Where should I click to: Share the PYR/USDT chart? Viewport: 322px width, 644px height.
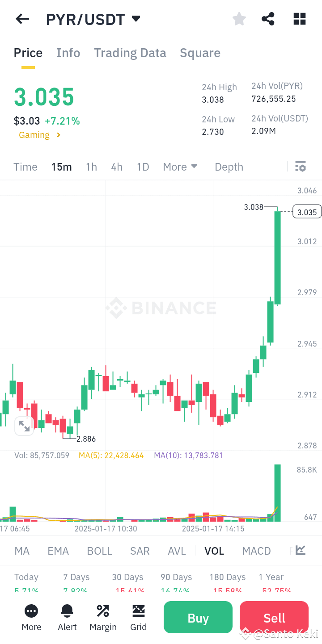(268, 19)
